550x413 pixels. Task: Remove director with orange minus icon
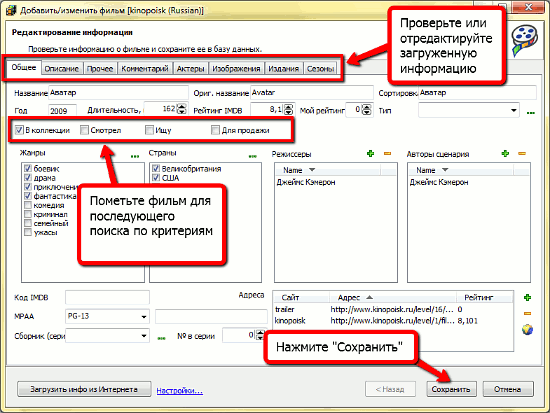click(x=387, y=153)
